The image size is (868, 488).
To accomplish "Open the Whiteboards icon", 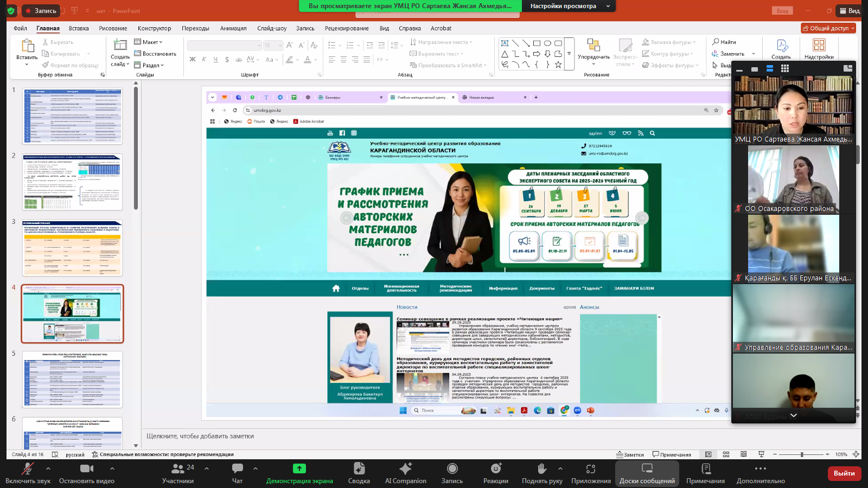I will [x=647, y=469].
